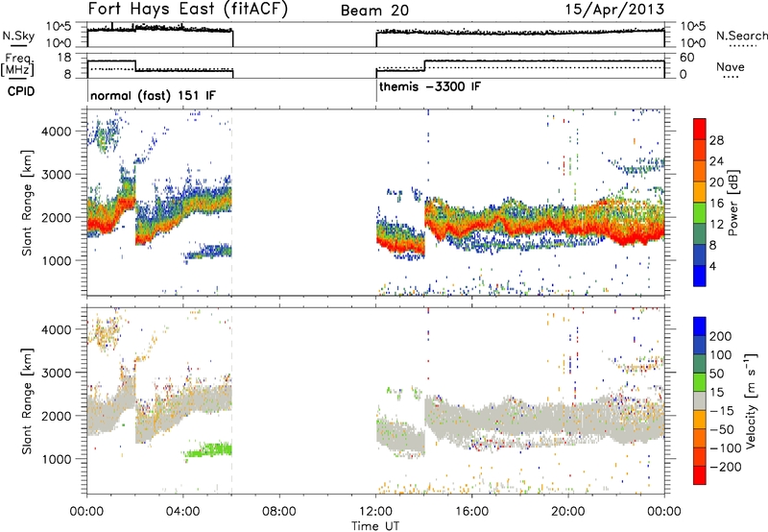Click the '60' Nave axis tick
Viewport: 768px width, 532px height.
point(687,58)
